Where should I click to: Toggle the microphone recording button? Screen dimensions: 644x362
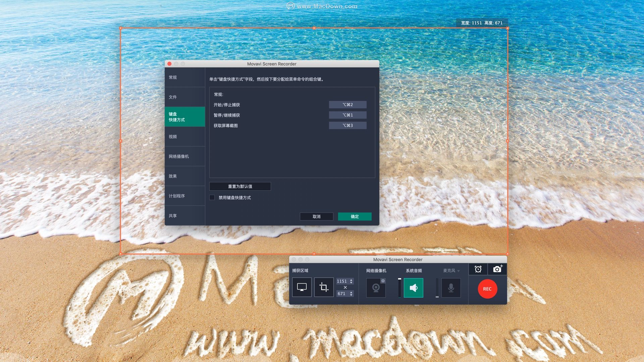(x=451, y=288)
